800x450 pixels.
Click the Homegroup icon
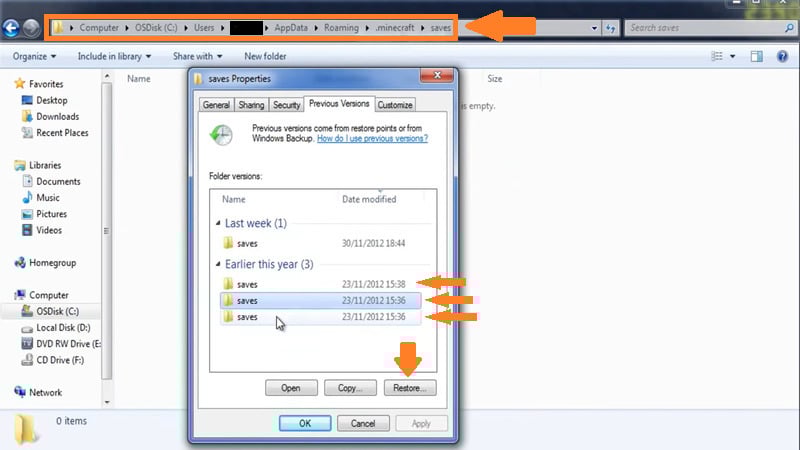point(21,263)
